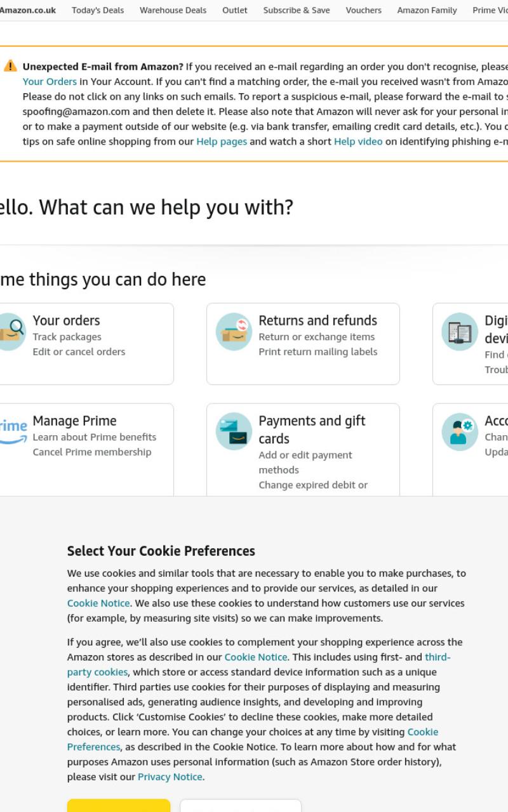Select Vouchers in the top bar
This screenshot has height=812, width=508.
(x=364, y=10)
